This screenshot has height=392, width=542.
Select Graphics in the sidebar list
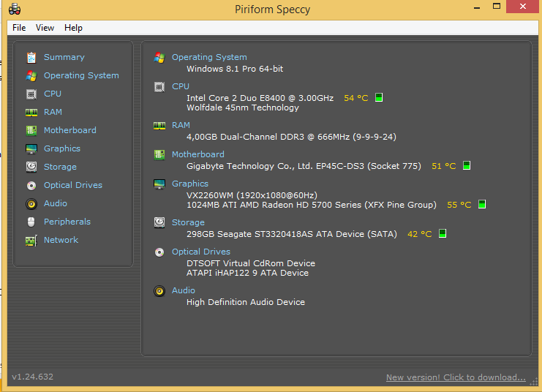62,148
